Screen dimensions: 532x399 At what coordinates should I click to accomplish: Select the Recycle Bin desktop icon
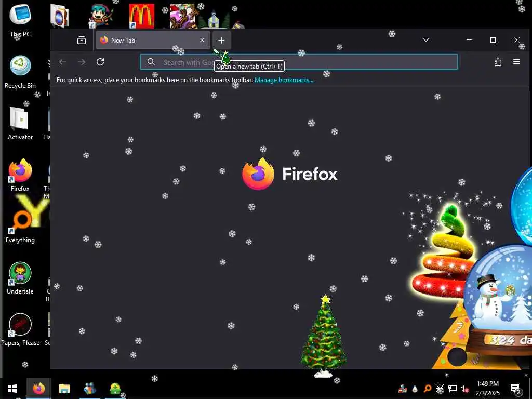click(20, 72)
